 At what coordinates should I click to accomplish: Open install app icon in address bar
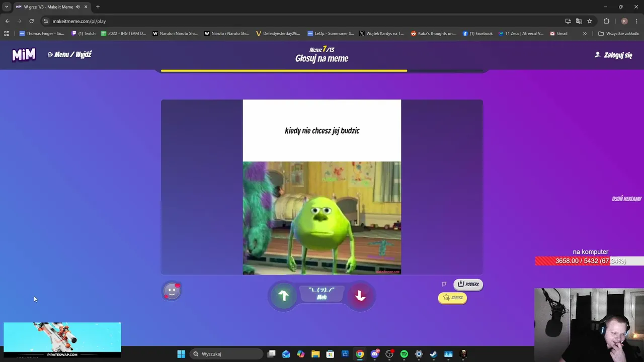(x=568, y=21)
